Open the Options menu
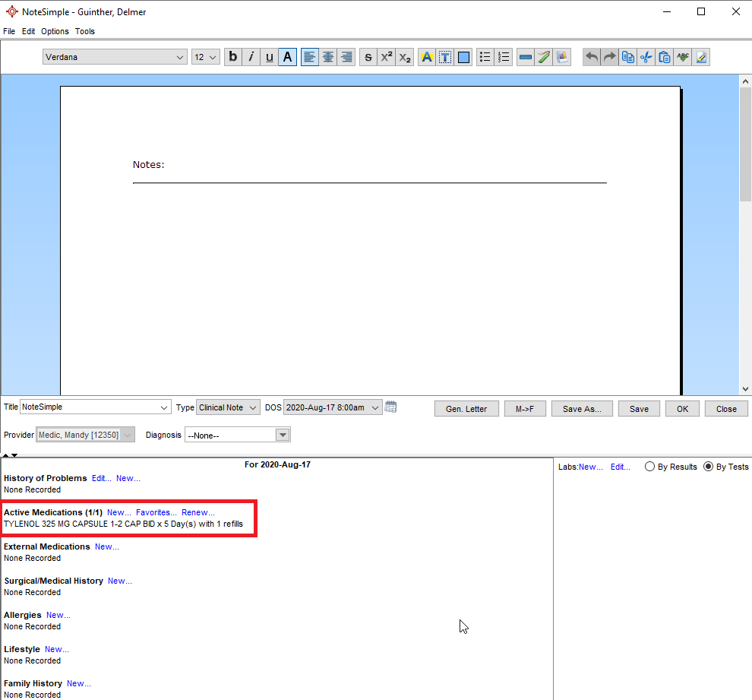The width and height of the screenshot is (752, 700). [55, 31]
